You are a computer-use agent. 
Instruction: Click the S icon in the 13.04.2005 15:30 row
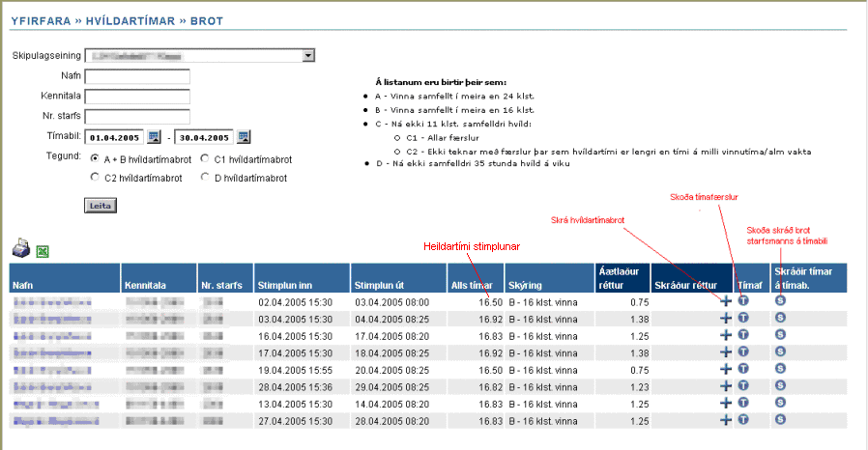(781, 403)
